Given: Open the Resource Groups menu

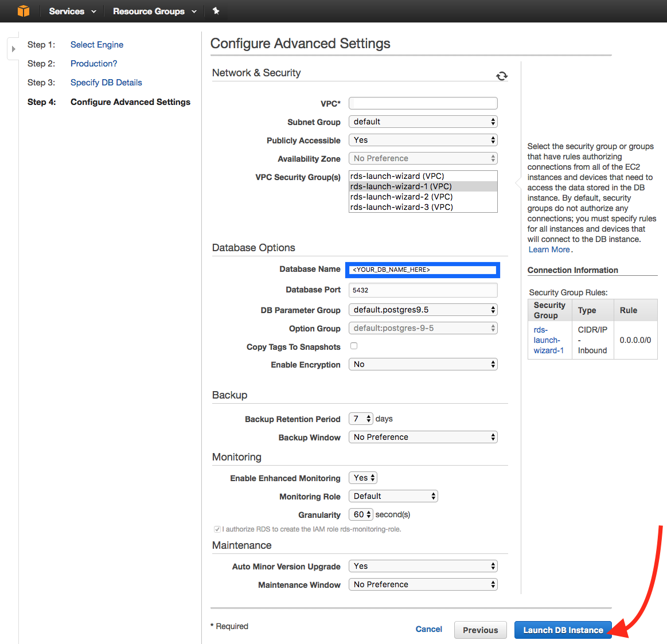Looking at the screenshot, I should (x=155, y=11).
